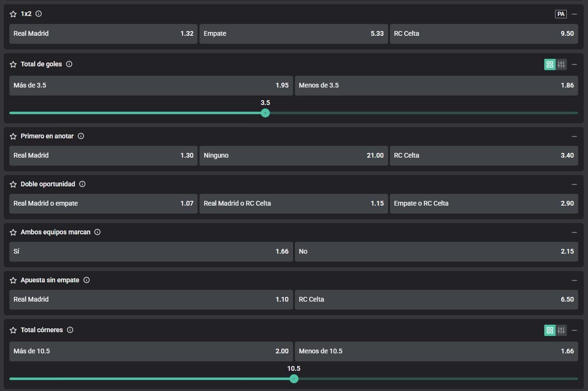Open info icon next to Primero en anotar
Viewport: 588px width, 391px height.
click(x=81, y=136)
